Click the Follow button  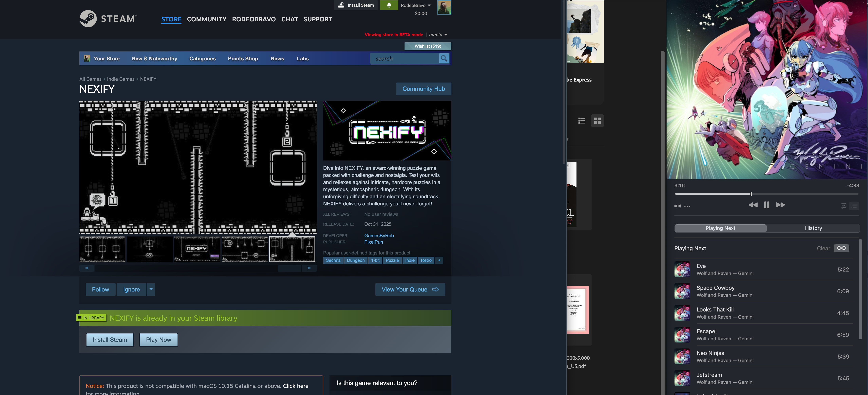(x=100, y=289)
